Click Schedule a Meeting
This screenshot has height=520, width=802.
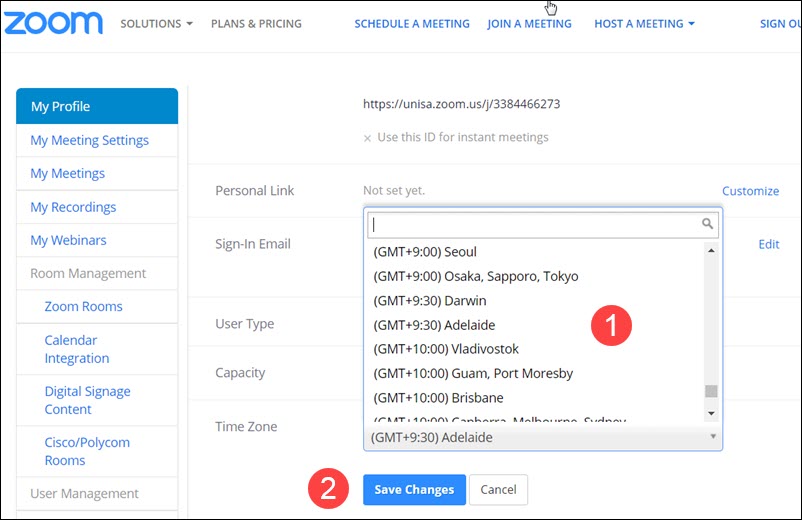pyautogui.click(x=412, y=24)
